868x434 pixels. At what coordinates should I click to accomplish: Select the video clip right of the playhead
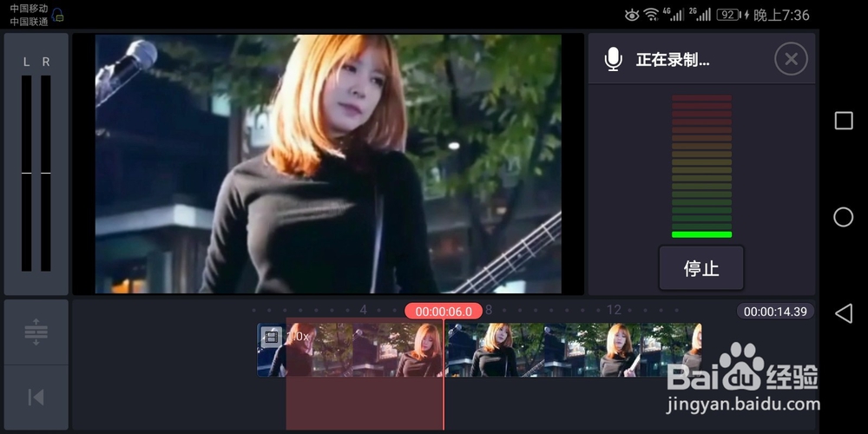(572, 350)
